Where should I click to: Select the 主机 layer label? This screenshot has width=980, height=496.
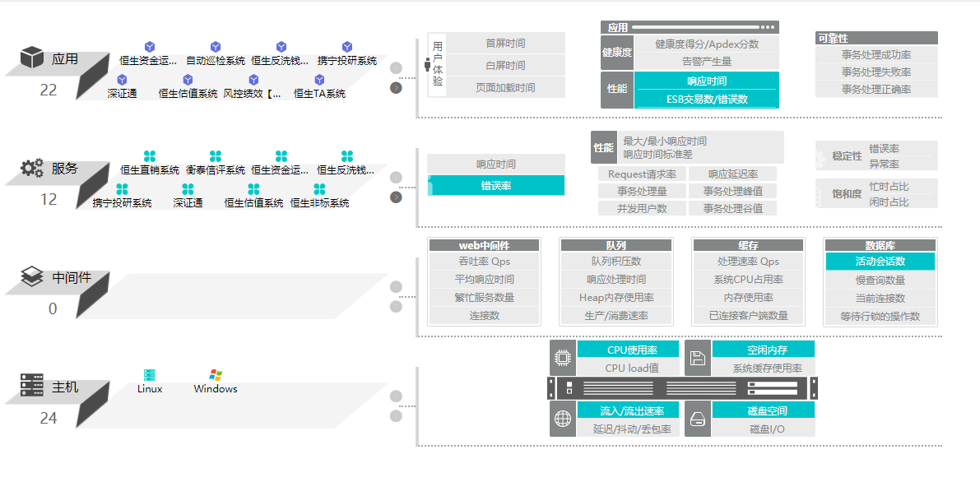[x=65, y=387]
